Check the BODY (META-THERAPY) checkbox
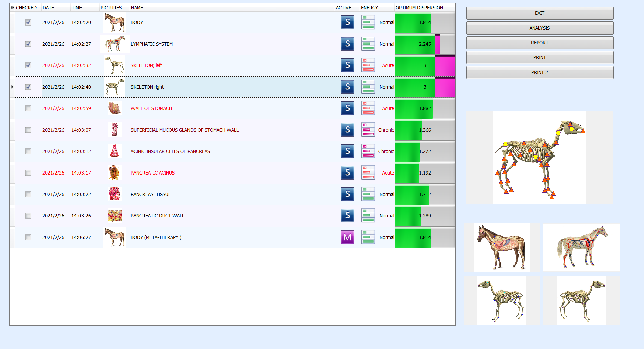Viewport: 644px width, 349px height. click(28, 237)
